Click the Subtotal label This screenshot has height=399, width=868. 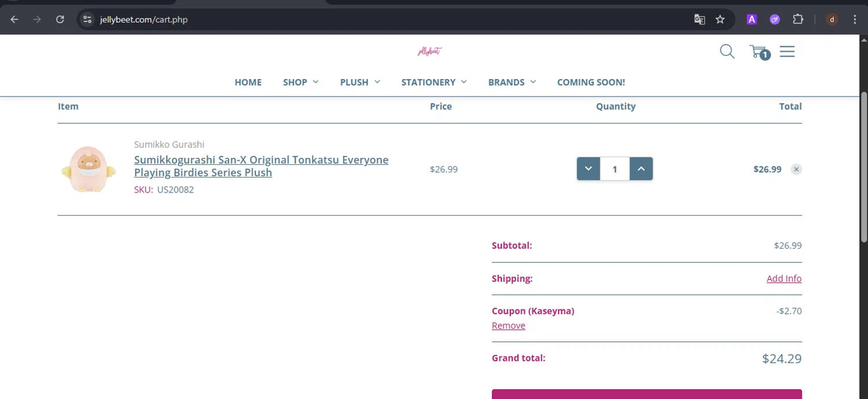point(512,245)
